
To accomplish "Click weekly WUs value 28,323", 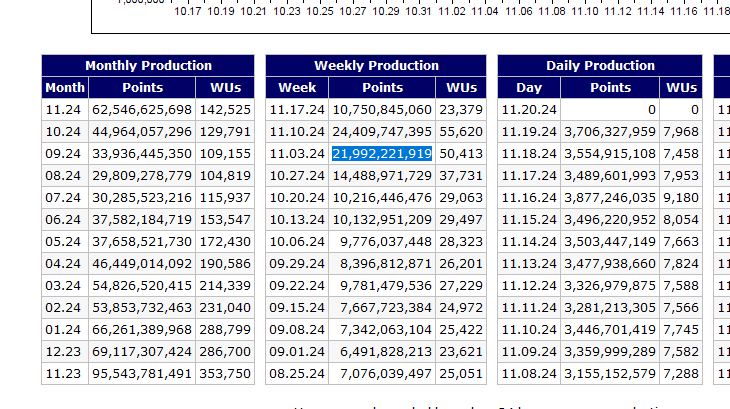I will point(461,242).
